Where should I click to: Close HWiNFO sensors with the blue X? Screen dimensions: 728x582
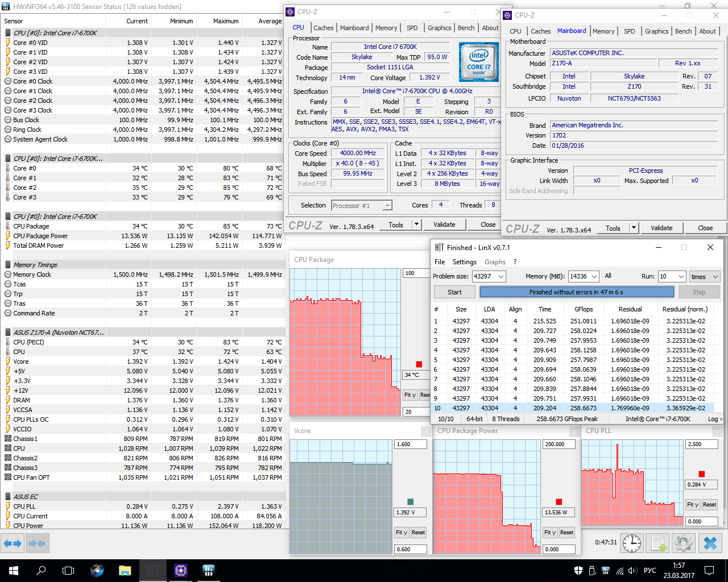pyautogui.click(x=710, y=543)
